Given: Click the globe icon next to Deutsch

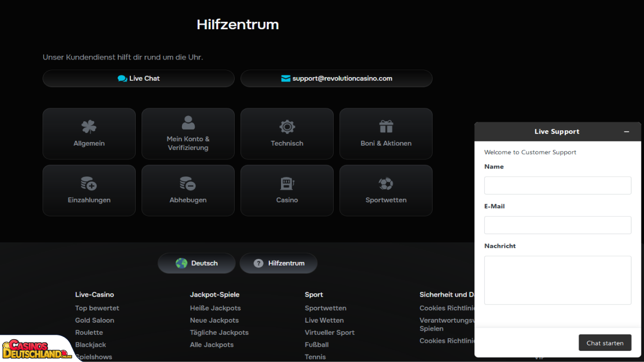Looking at the screenshot, I should coord(181,263).
